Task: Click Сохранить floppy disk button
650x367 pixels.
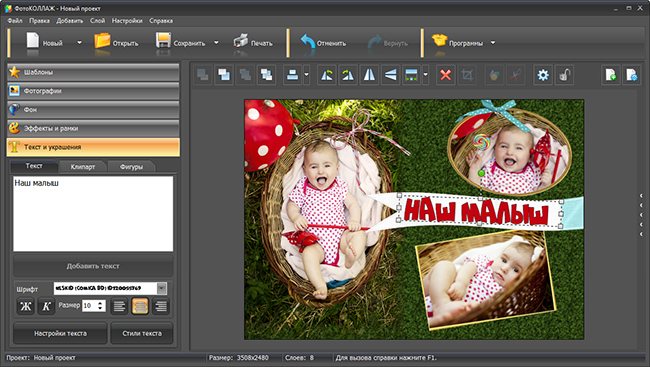Action: coord(180,42)
